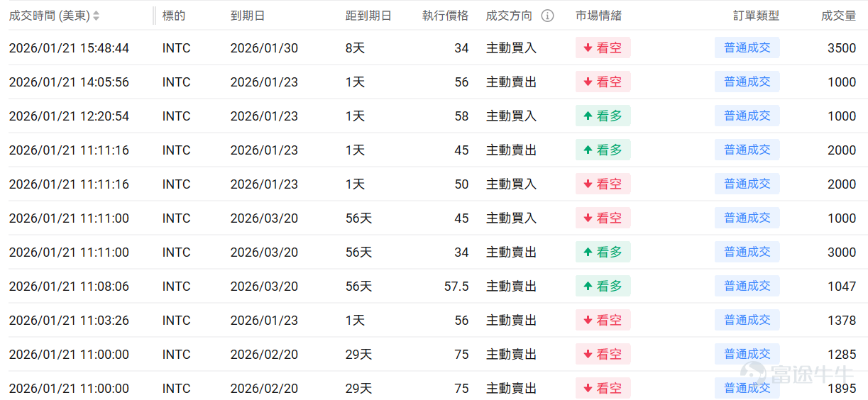This screenshot has width=868, height=400.
Task: Click the 距到期日 column header
Action: 368,16
